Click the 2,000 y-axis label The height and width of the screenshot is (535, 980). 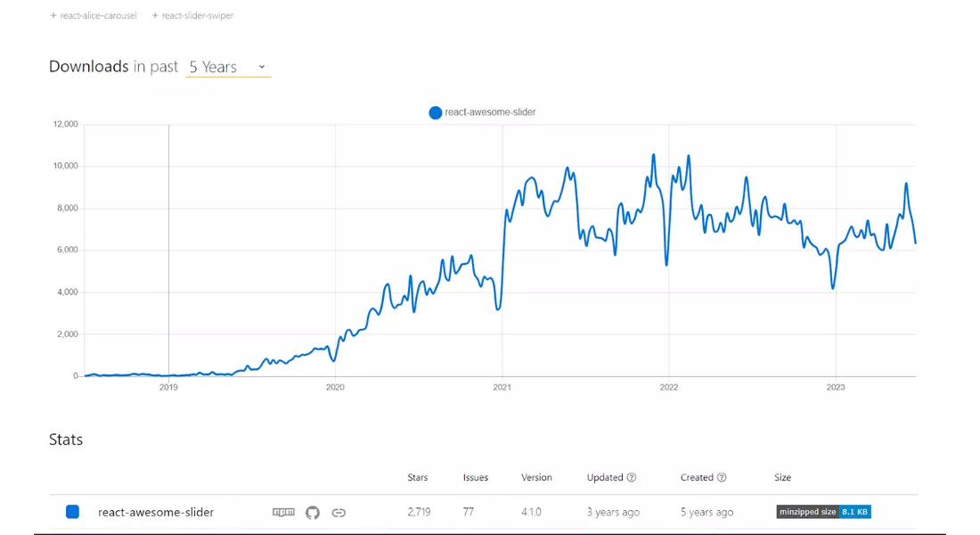[x=68, y=334]
